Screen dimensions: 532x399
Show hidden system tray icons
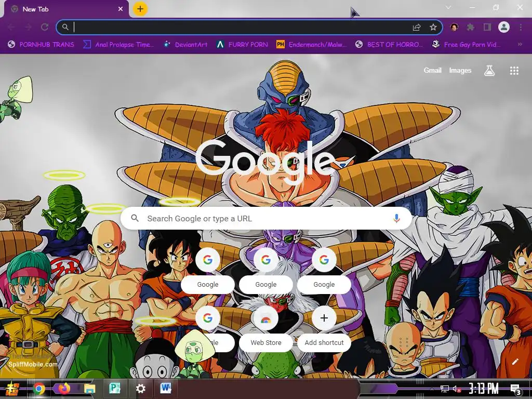(x=432, y=389)
